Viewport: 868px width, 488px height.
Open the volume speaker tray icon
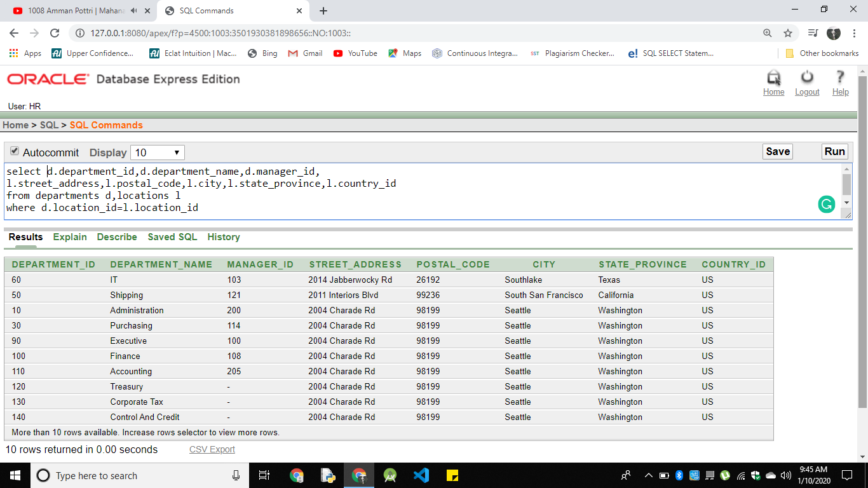[x=786, y=475]
